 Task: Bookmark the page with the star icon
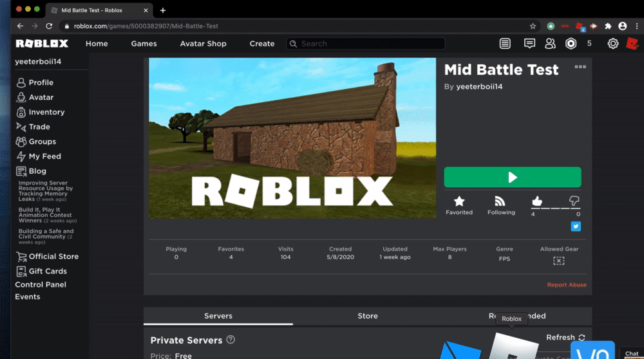533,26
